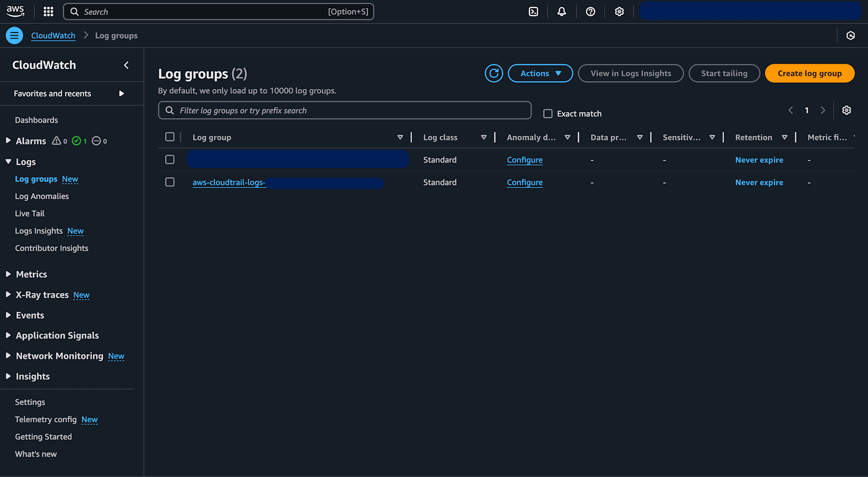This screenshot has width=868, height=477.
Task: Click the Create log group button
Action: pyautogui.click(x=809, y=73)
